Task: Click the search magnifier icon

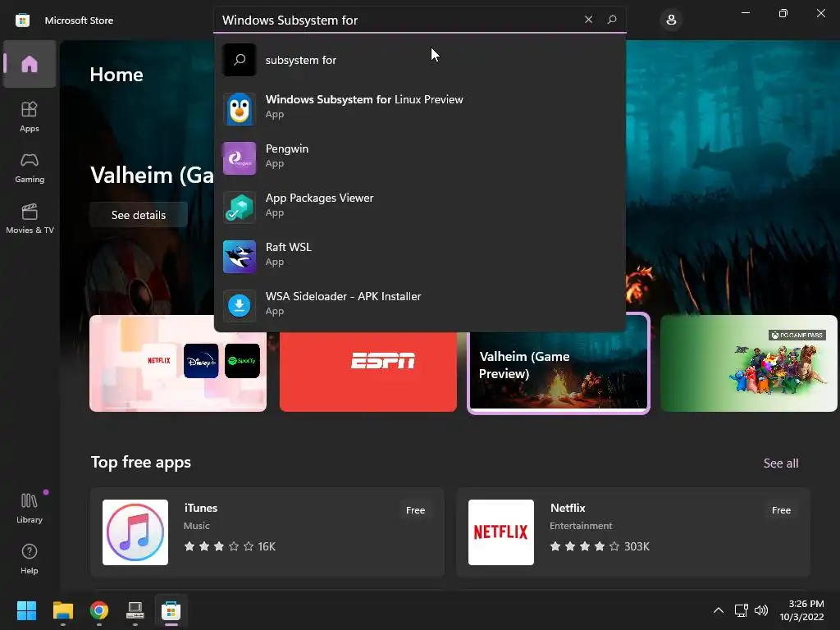Action: (x=612, y=20)
